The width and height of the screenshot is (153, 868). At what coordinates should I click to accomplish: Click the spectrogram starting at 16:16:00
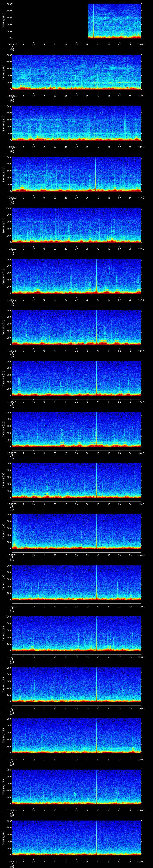click(x=76, y=378)
